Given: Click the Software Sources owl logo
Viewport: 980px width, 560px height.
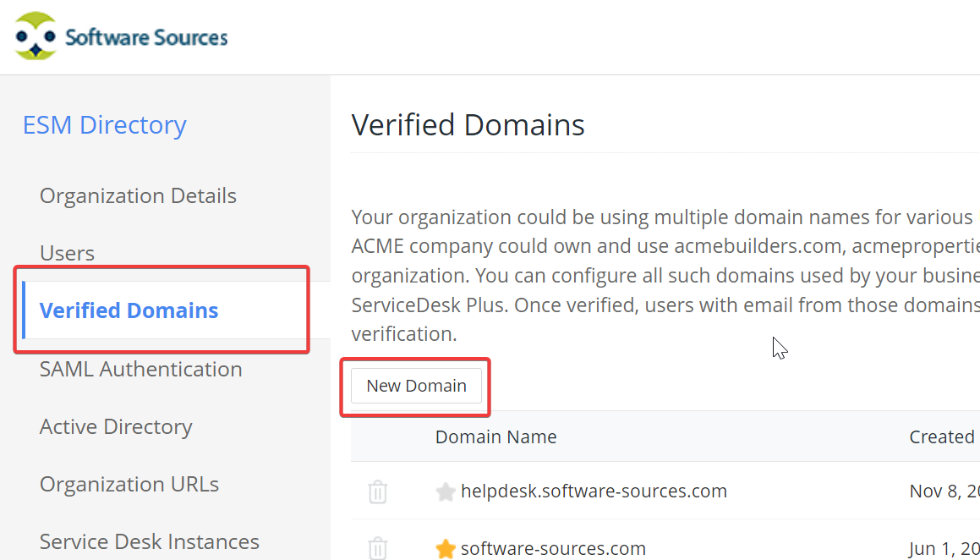Looking at the screenshot, I should (36, 36).
